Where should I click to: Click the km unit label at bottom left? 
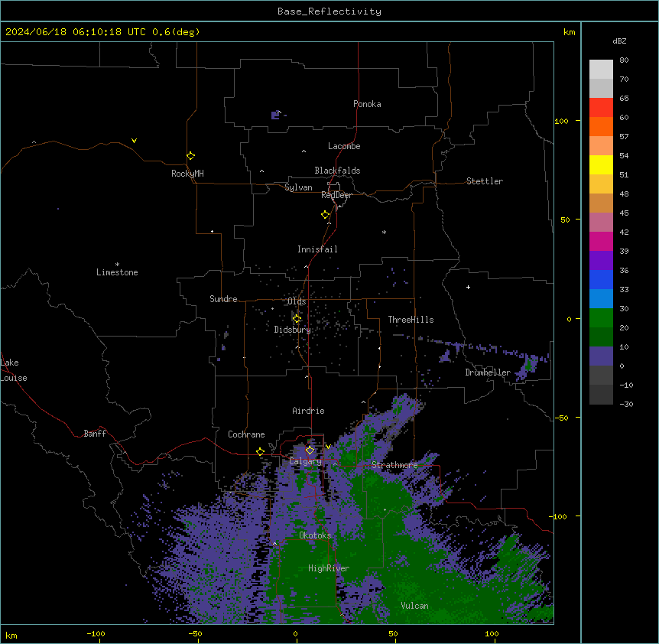pos(11,636)
